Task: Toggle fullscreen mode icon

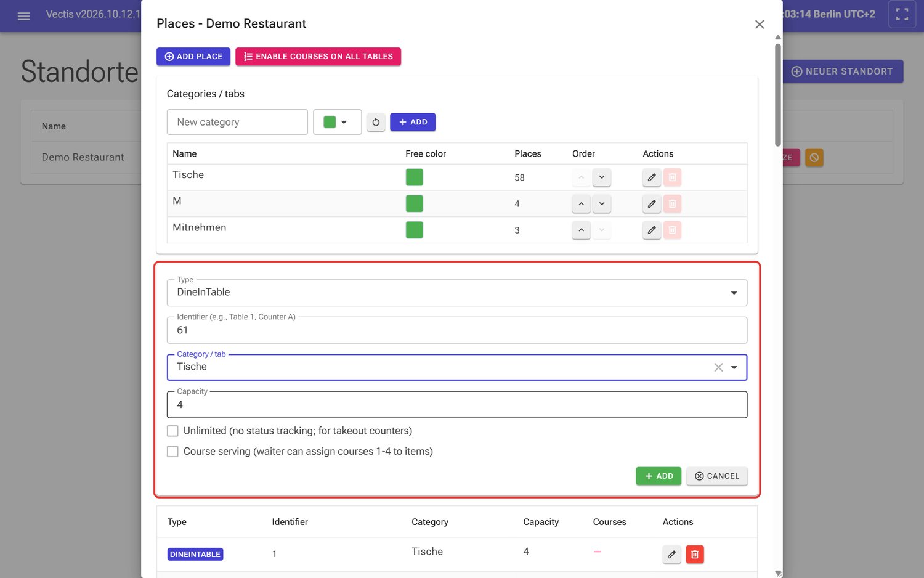Action: point(902,14)
